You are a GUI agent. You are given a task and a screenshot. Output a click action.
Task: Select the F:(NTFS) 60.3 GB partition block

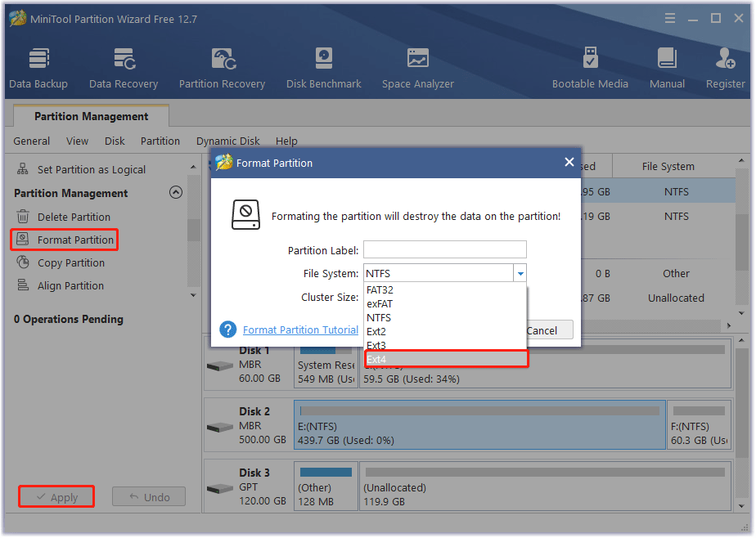[699, 425]
